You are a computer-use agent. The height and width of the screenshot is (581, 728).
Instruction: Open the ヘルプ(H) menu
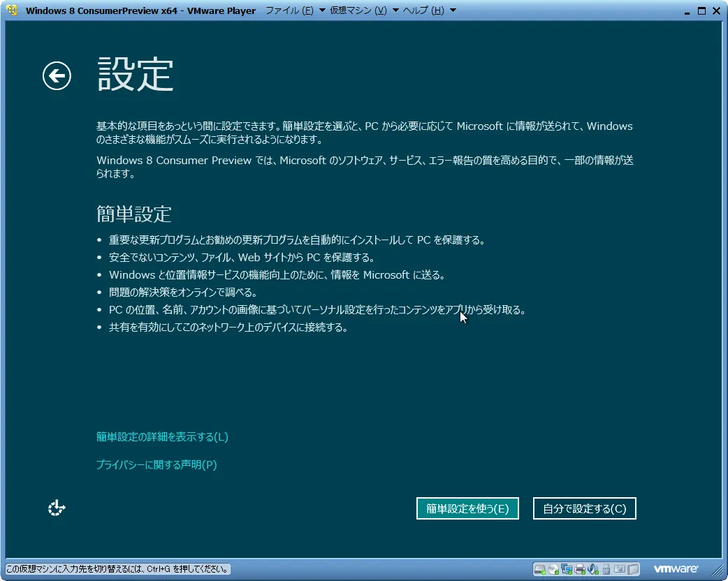coord(423,11)
